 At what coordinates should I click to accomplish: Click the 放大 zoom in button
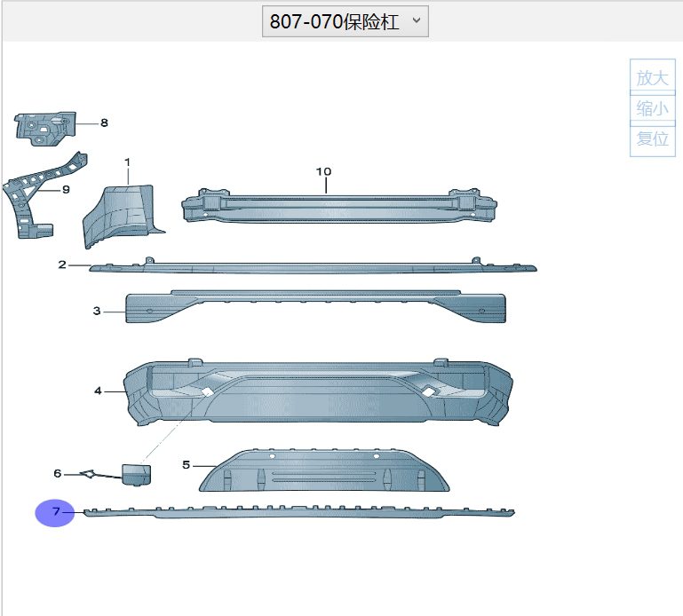[652, 77]
